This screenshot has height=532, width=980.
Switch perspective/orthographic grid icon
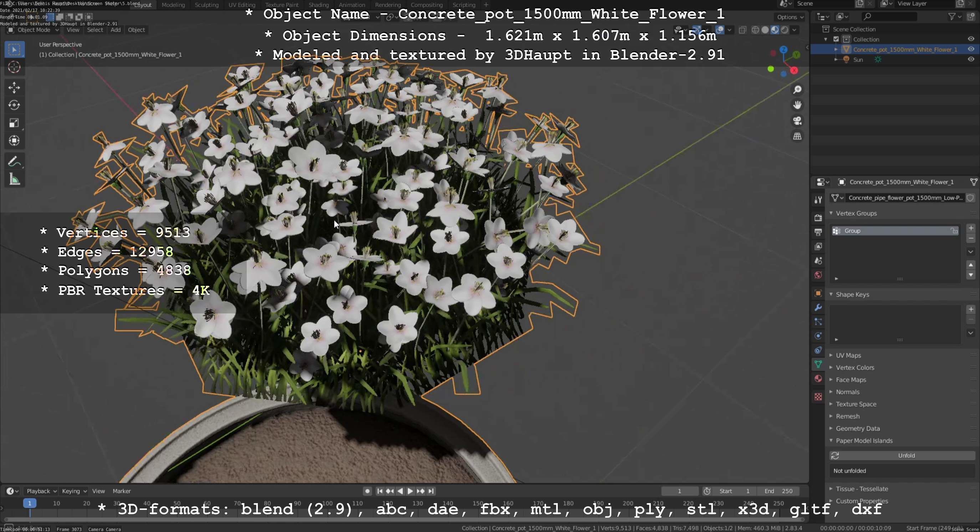pos(797,136)
